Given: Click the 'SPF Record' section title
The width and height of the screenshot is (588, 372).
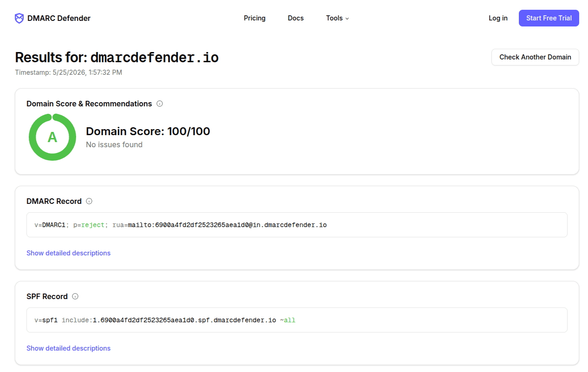Looking at the screenshot, I should (x=47, y=296).
